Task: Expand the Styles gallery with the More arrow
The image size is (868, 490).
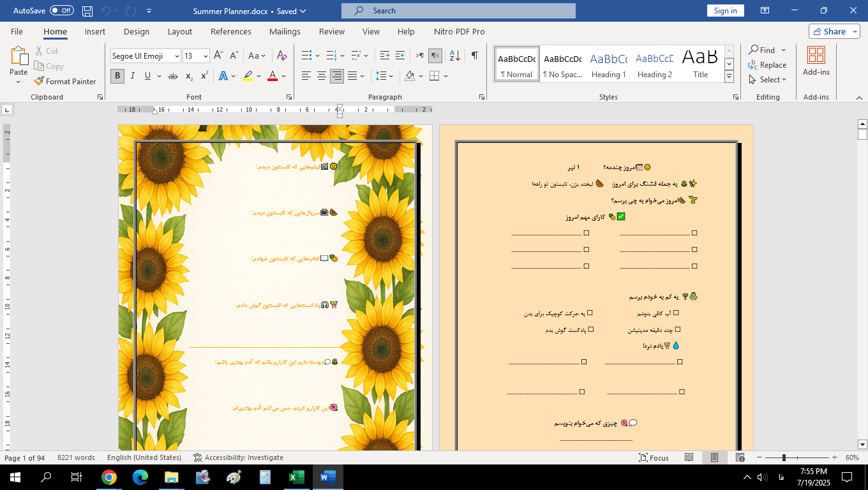Action: click(729, 76)
